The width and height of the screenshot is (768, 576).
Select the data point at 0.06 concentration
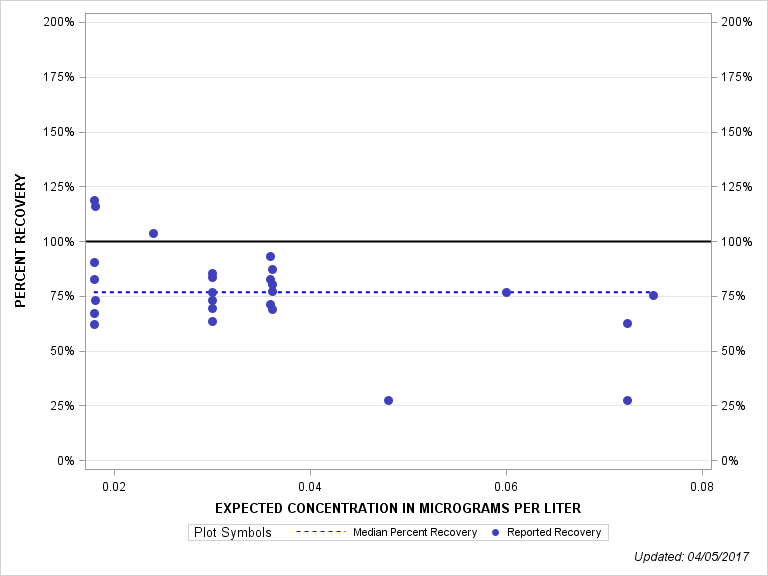click(506, 292)
